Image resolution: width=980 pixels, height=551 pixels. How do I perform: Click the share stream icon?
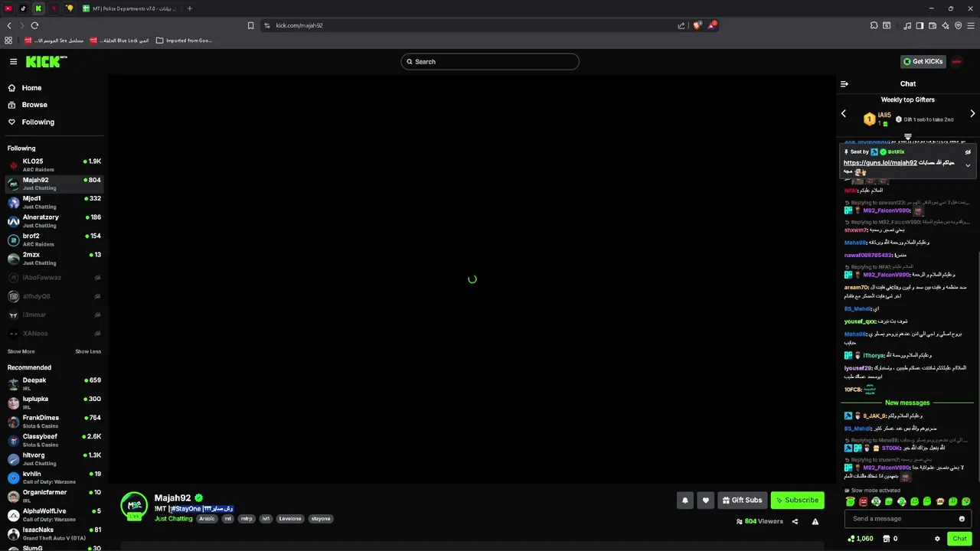795,522
